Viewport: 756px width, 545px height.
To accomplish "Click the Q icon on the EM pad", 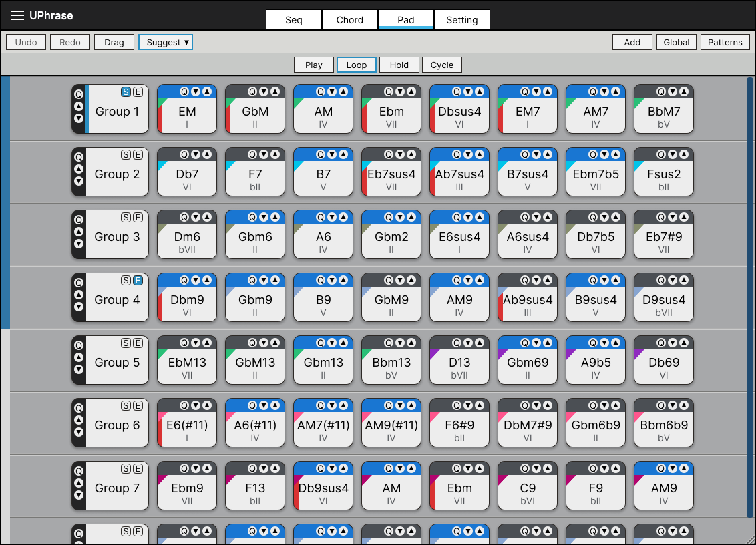I will click(184, 92).
